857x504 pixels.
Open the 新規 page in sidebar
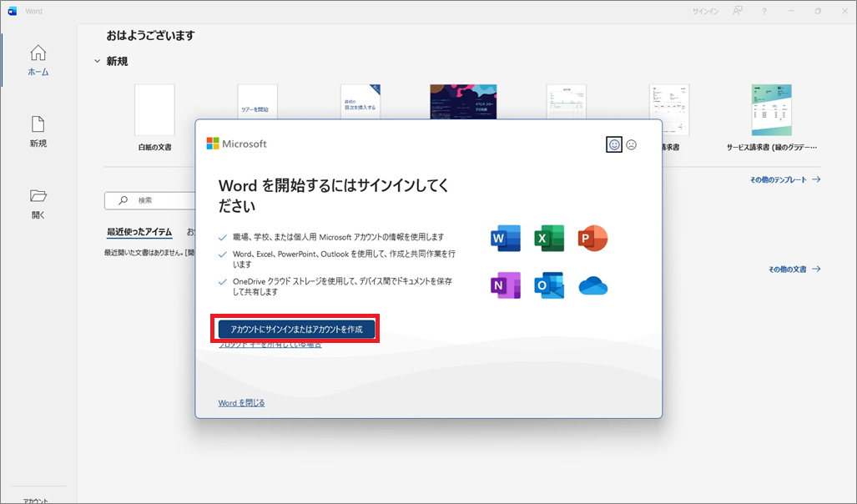[x=38, y=132]
